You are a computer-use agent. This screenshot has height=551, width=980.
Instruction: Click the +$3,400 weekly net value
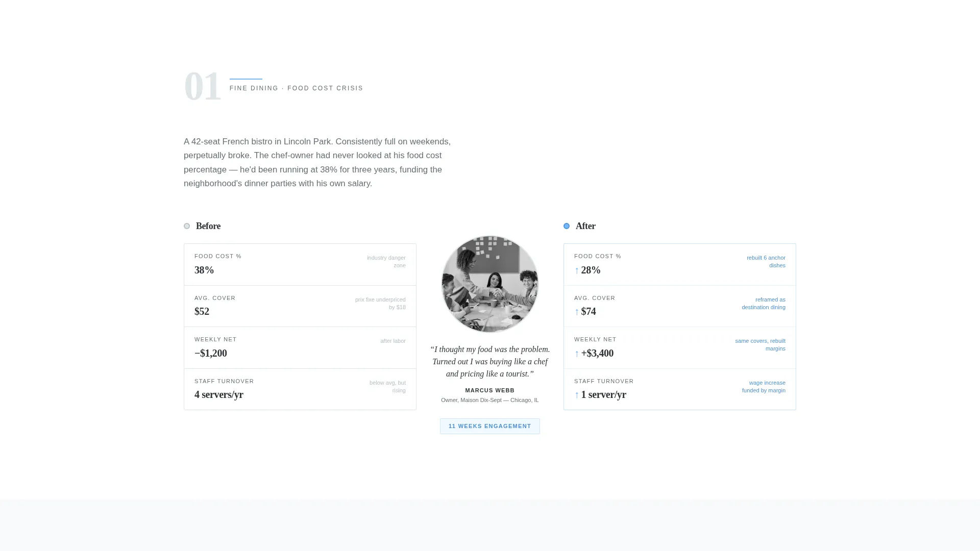[x=598, y=353]
